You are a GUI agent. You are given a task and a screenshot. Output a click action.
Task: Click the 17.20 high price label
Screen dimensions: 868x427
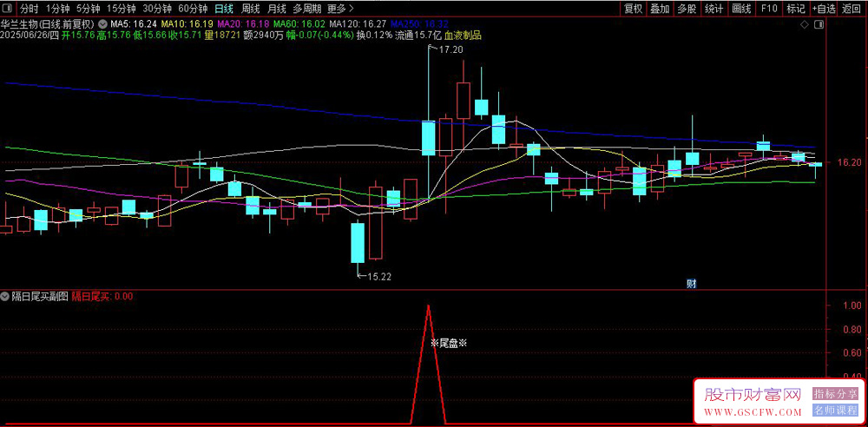[450, 49]
